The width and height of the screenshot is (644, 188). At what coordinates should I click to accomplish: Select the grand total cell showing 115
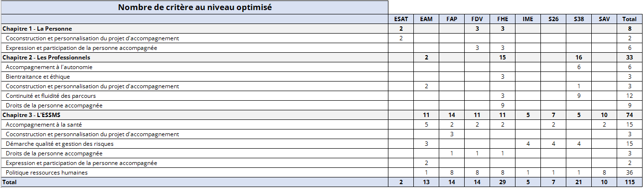(x=630, y=182)
